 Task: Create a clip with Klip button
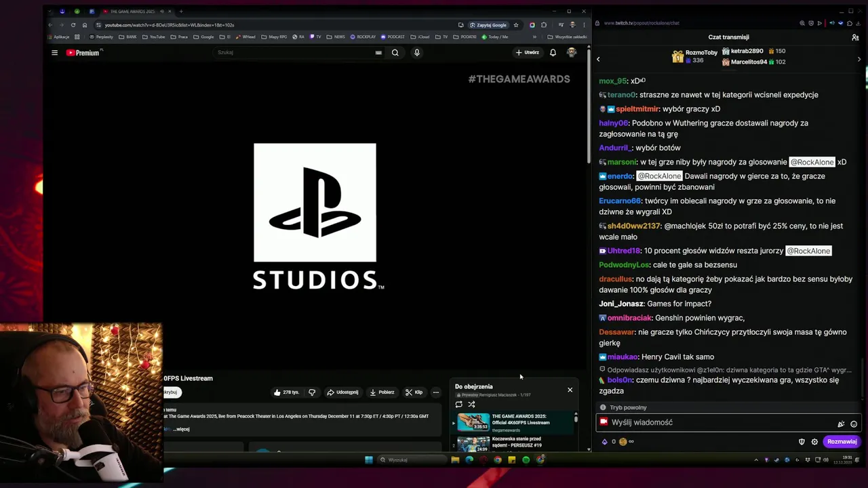[414, 392]
